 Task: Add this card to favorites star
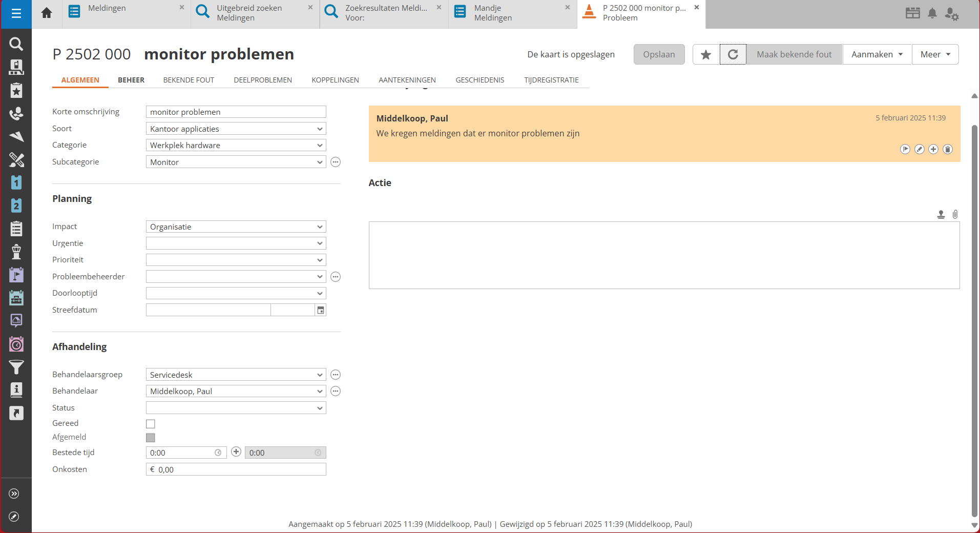(x=706, y=54)
